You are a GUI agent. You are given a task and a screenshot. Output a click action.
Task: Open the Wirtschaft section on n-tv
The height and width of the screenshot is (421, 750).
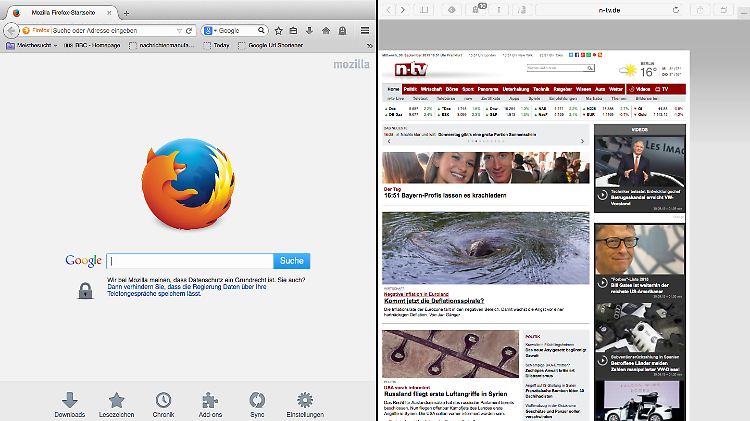(431, 89)
